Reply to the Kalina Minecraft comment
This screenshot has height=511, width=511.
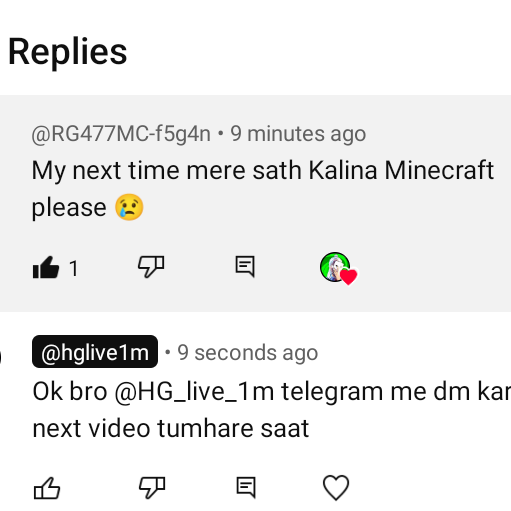point(245,267)
